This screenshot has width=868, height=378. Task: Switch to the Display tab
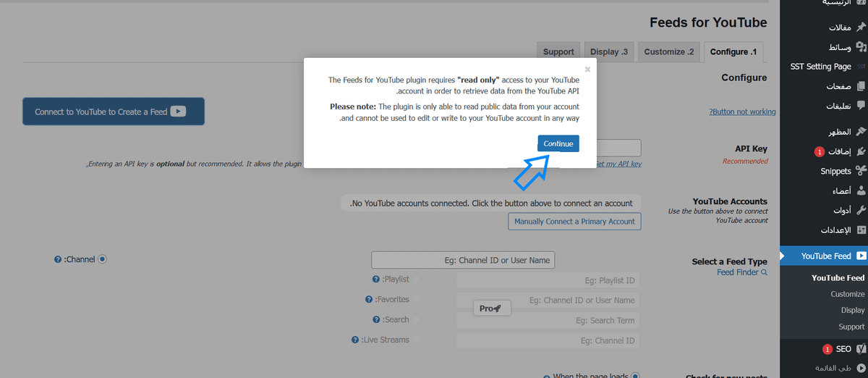[x=609, y=51]
